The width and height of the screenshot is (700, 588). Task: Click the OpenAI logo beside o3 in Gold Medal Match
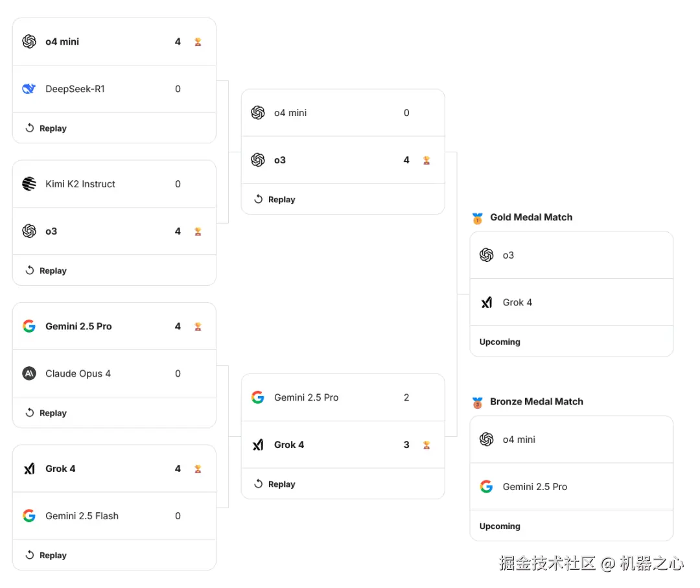487,255
